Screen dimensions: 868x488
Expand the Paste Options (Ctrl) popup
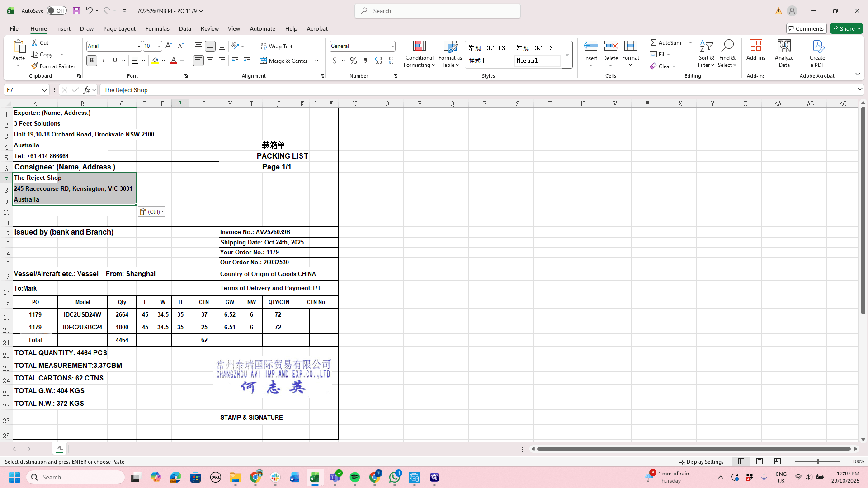pyautogui.click(x=151, y=211)
